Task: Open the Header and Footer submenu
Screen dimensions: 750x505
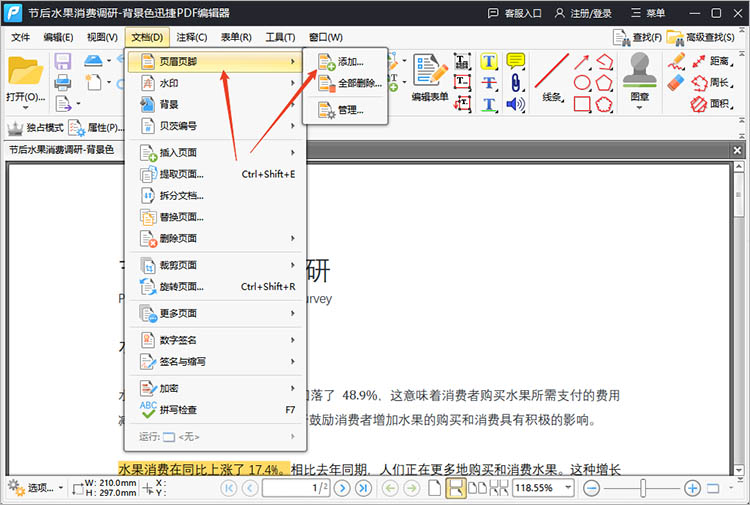Action: 216,62
